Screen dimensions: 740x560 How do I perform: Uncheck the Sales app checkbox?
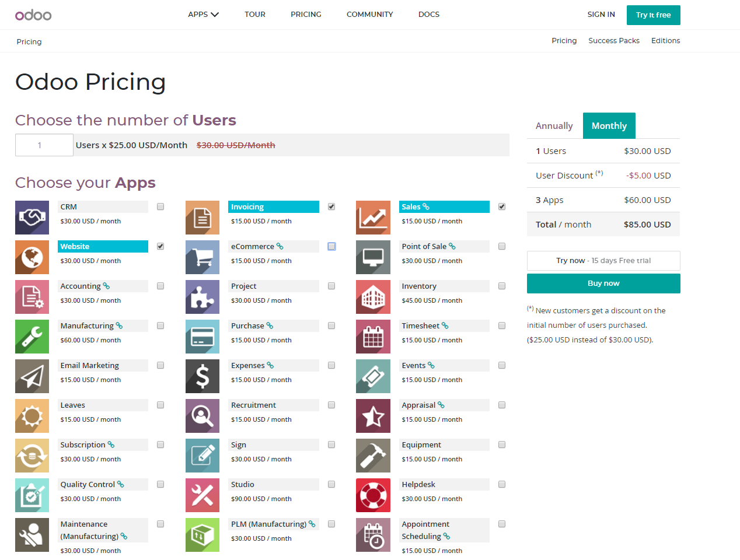502,206
